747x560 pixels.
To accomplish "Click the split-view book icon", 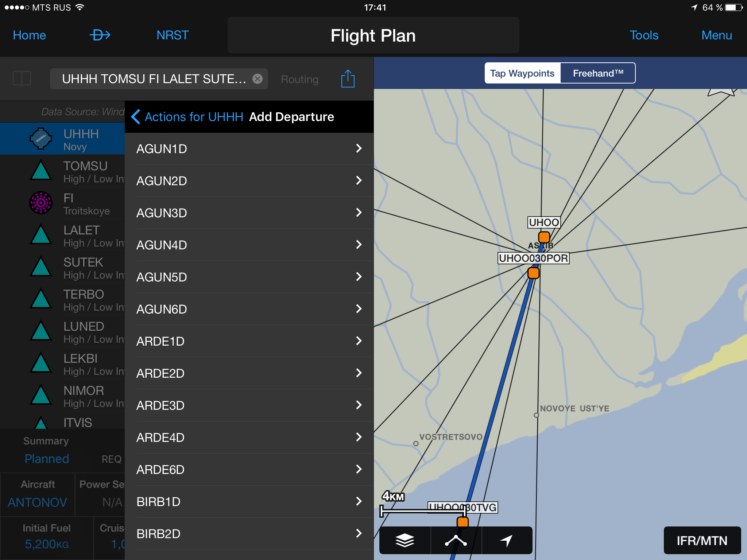I will coord(22,79).
